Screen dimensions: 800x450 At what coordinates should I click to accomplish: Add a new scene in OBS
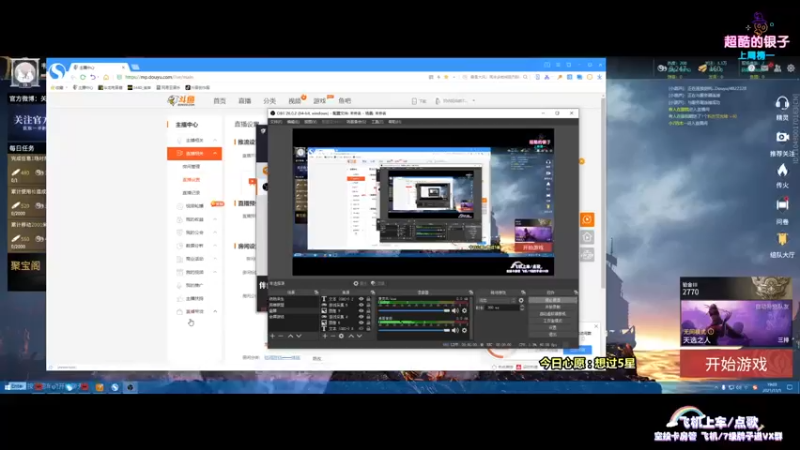(272, 336)
